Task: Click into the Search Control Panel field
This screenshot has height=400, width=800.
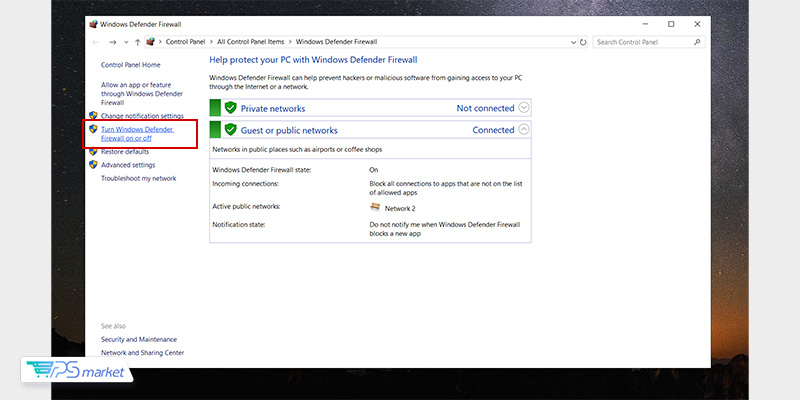Action: point(640,42)
